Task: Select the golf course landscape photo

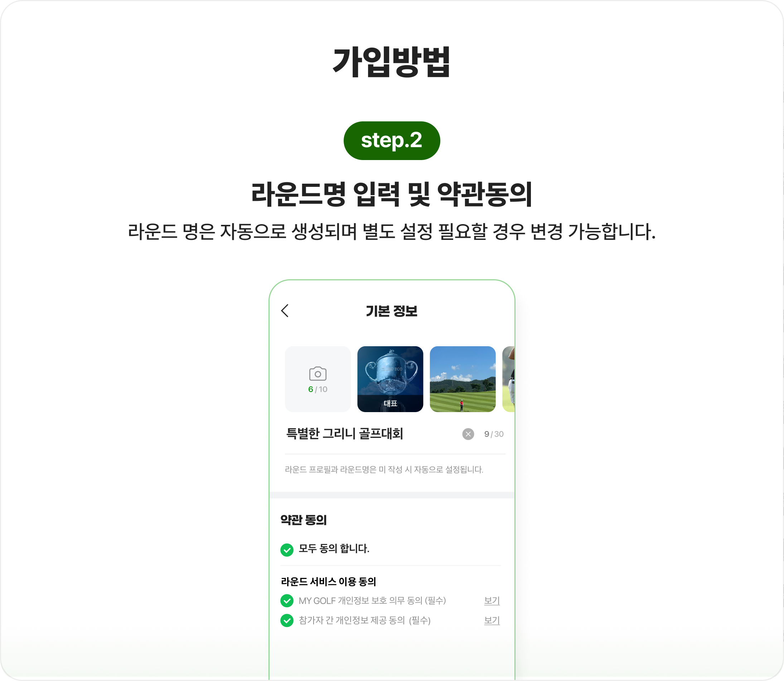Action: tap(463, 379)
